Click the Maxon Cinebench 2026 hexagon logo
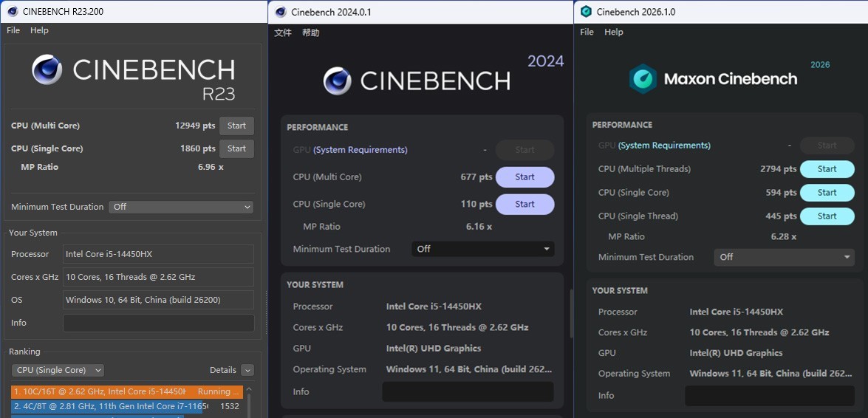The image size is (868, 418). coord(643,78)
